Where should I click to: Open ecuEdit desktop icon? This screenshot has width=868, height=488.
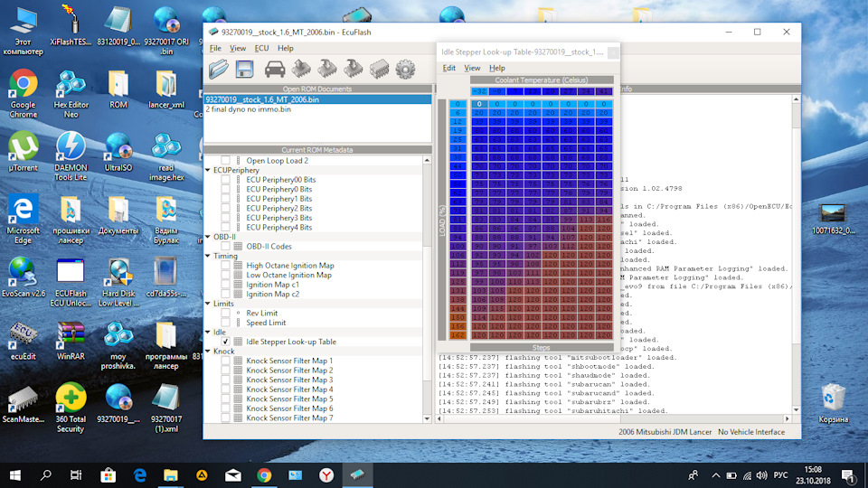click(x=24, y=341)
